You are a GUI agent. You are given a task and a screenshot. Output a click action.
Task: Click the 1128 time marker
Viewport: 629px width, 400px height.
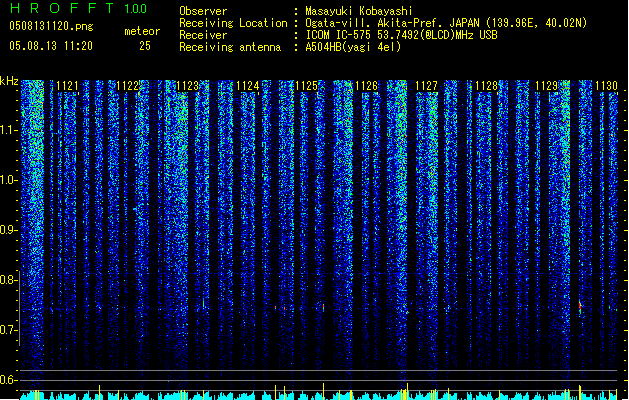pos(486,86)
